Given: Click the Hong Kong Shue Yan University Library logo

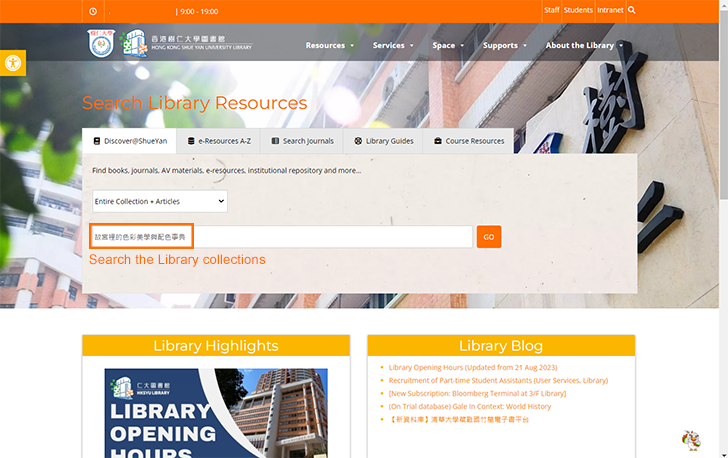Looking at the screenshot, I should (170, 44).
